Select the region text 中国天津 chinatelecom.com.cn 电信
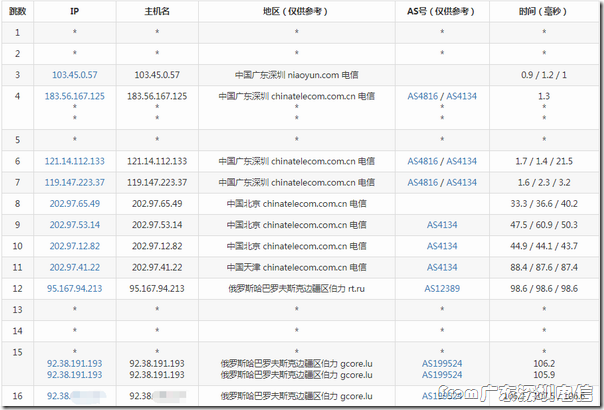The height and width of the screenshot is (410, 604). point(297,267)
